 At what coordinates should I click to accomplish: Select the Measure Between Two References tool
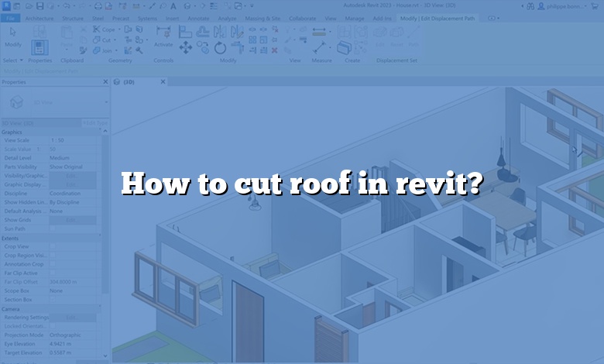[x=319, y=47]
